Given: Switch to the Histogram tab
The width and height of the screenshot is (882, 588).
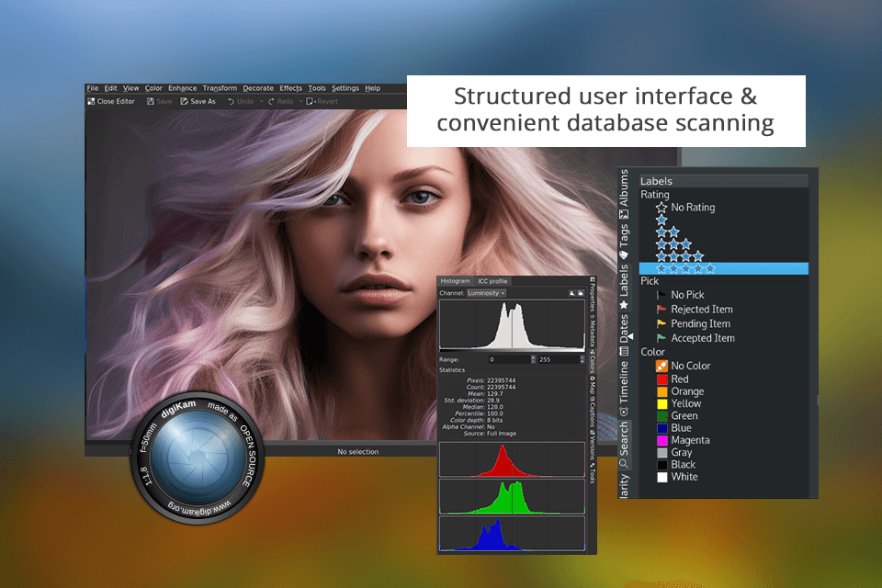Looking at the screenshot, I should [455, 281].
